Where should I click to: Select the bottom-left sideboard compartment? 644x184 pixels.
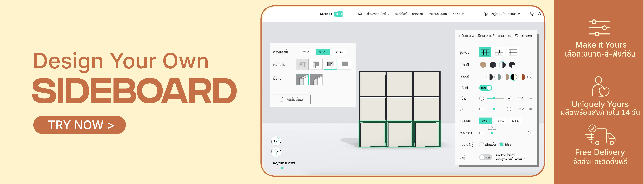click(373, 135)
